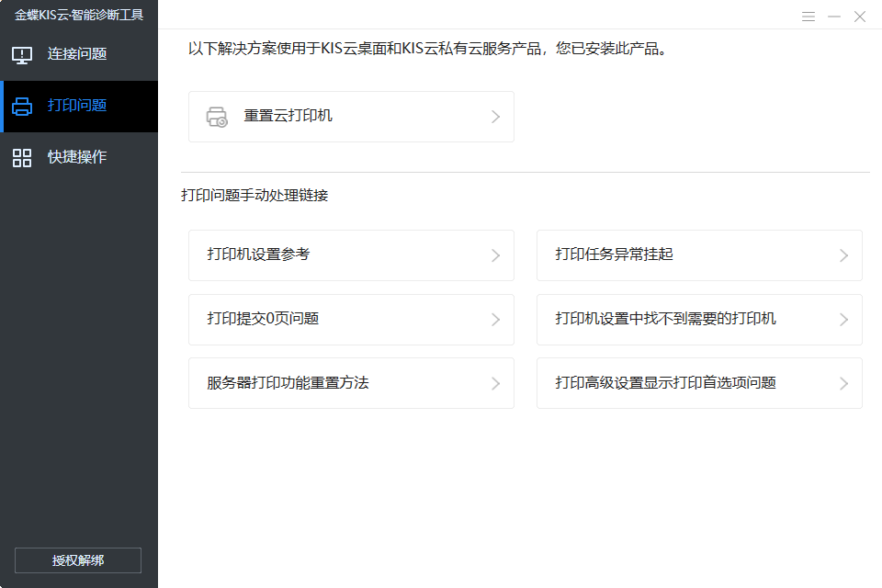Click chevron next to 打印提交0页问题

pos(495,320)
